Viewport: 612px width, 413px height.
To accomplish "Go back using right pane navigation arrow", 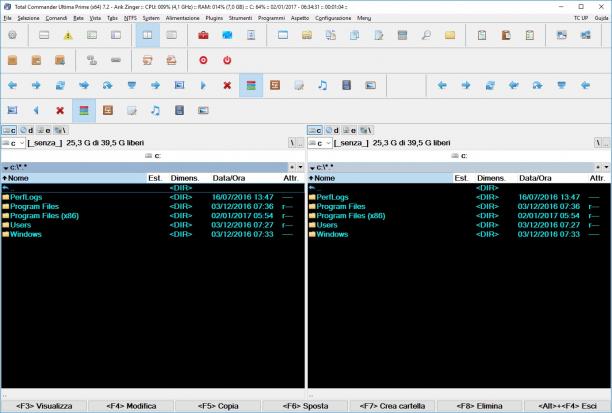I will pos(442,85).
